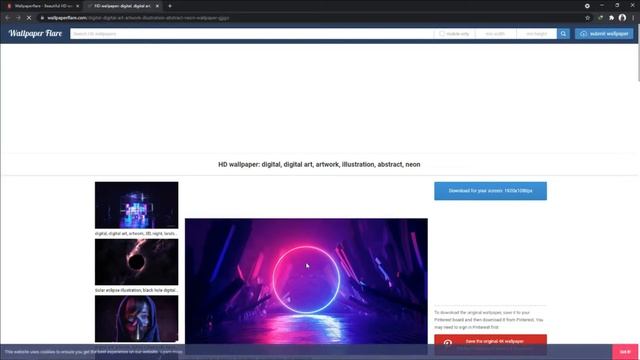The width and height of the screenshot is (640, 360).
Task: Open the Learn more cookie link
Action: click(x=171, y=352)
